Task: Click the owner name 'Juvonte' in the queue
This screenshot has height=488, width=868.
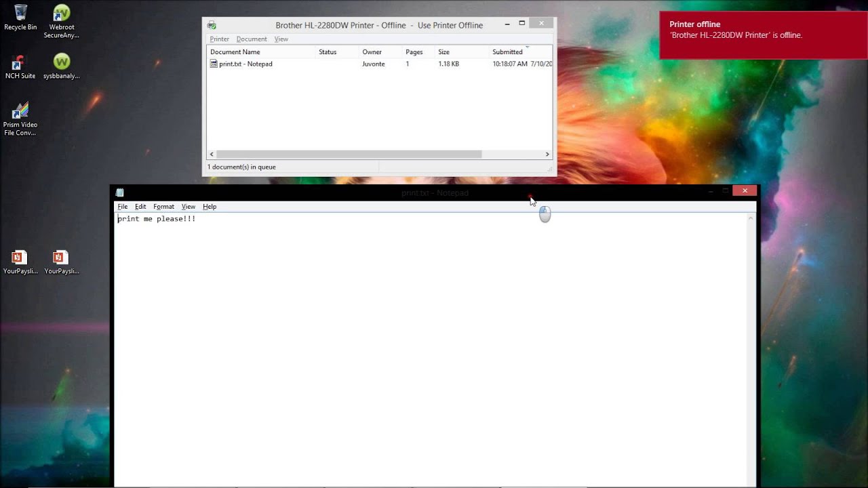Action: (x=374, y=64)
